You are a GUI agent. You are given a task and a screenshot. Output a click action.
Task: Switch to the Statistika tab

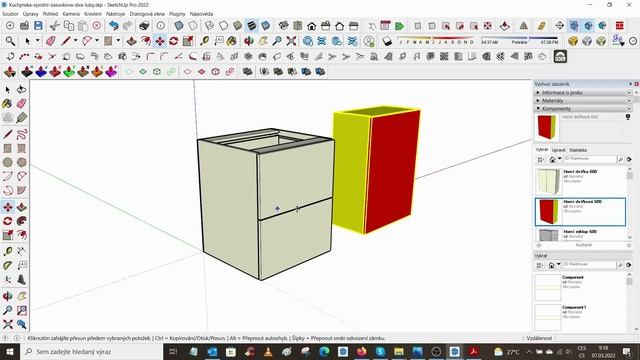[578, 150]
